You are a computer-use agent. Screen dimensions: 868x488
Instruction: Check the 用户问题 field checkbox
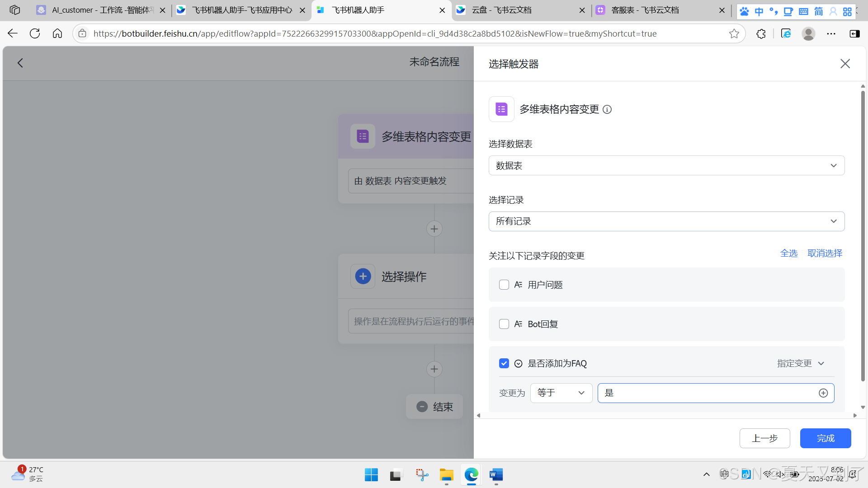[504, 285]
